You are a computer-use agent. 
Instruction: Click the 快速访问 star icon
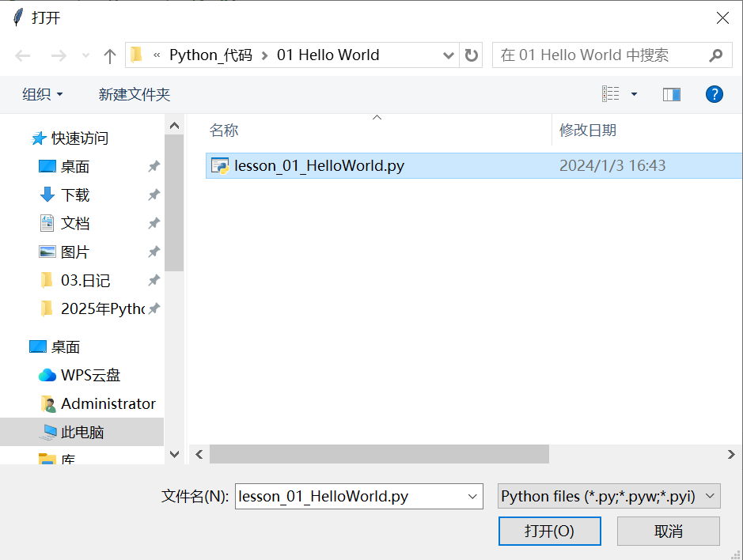(x=39, y=138)
